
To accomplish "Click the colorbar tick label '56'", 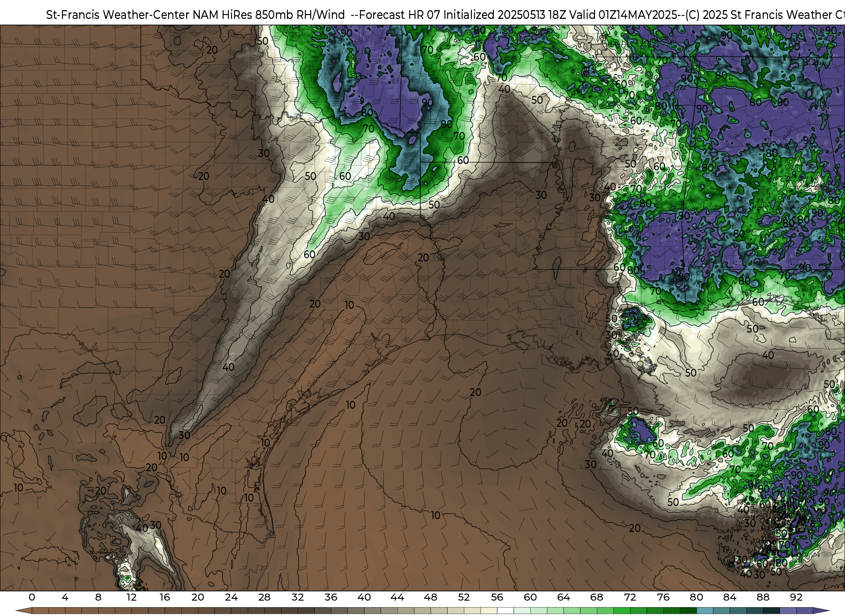I will tap(497, 597).
